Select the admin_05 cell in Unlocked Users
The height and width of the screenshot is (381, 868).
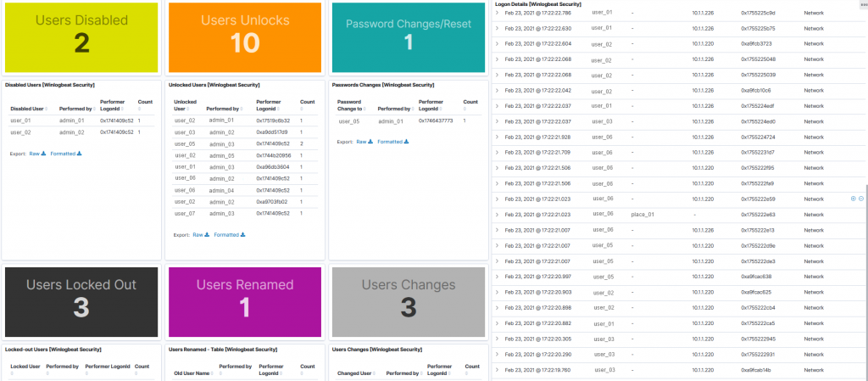222,155
